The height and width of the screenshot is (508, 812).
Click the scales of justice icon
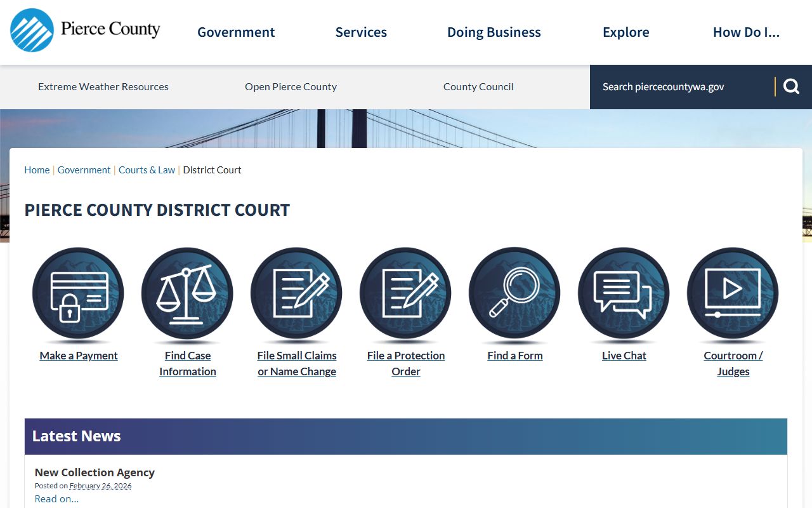(x=188, y=295)
